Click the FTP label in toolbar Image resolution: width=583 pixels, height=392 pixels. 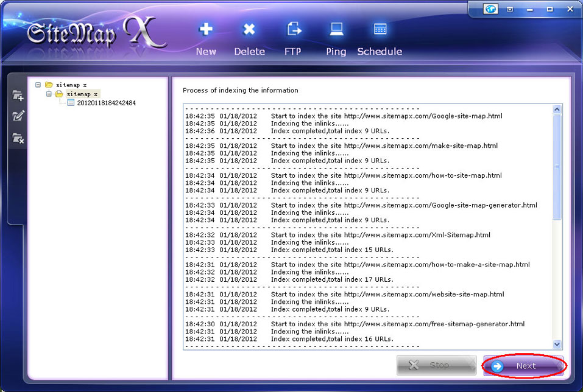[x=292, y=52]
